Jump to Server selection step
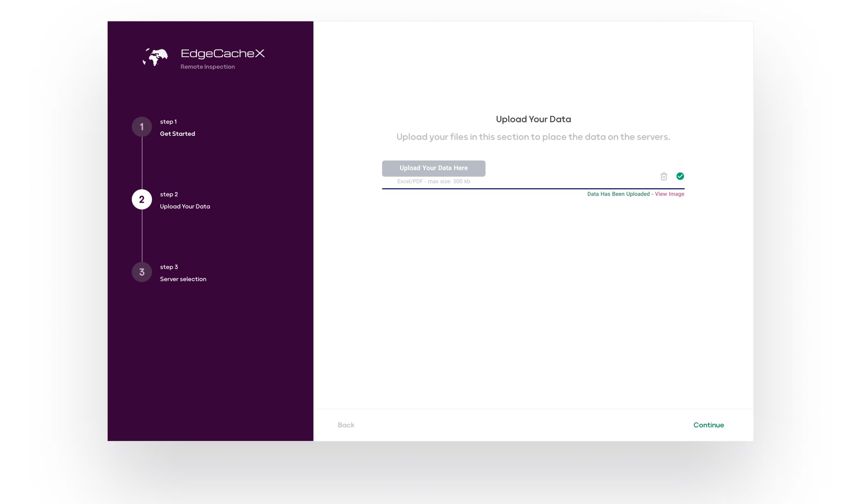This screenshot has width=861, height=504. coord(183,279)
